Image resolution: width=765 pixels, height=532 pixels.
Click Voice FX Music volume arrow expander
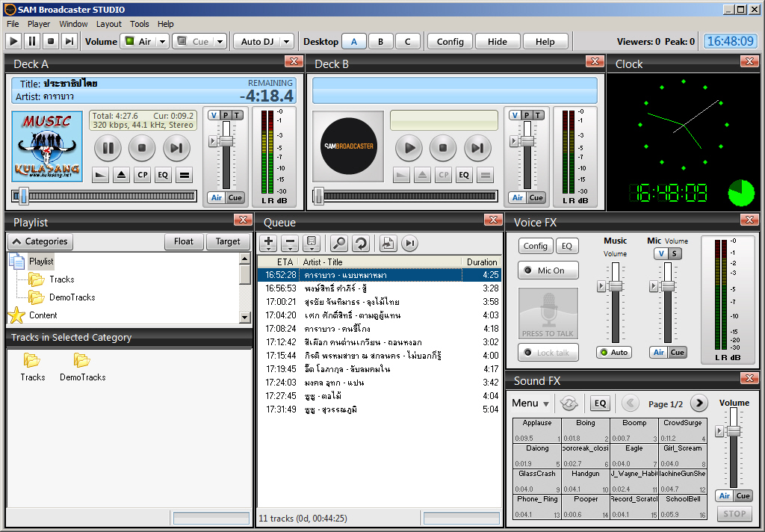click(601, 286)
